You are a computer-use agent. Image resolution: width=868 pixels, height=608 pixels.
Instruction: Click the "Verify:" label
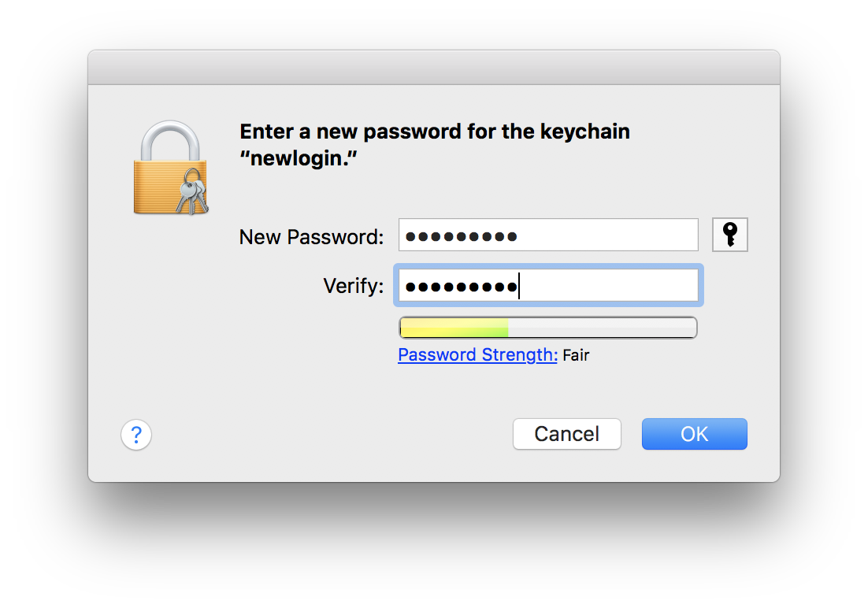[353, 285]
